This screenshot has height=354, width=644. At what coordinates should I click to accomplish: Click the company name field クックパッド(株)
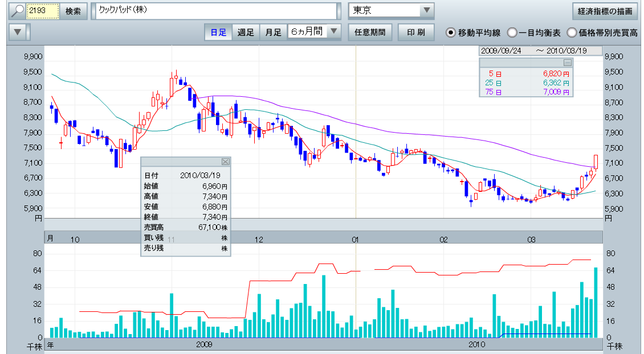pyautogui.click(x=215, y=11)
